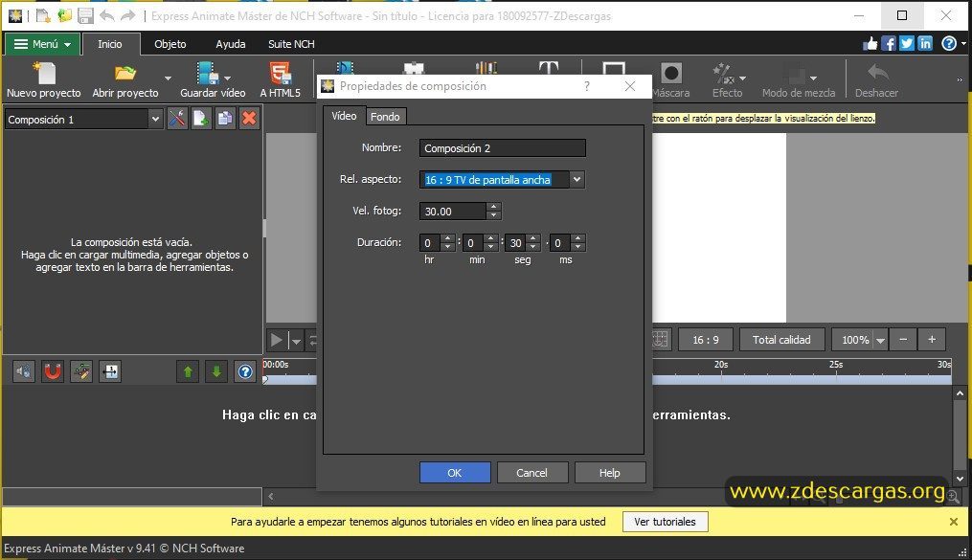Click the Total calidad button

(x=781, y=340)
